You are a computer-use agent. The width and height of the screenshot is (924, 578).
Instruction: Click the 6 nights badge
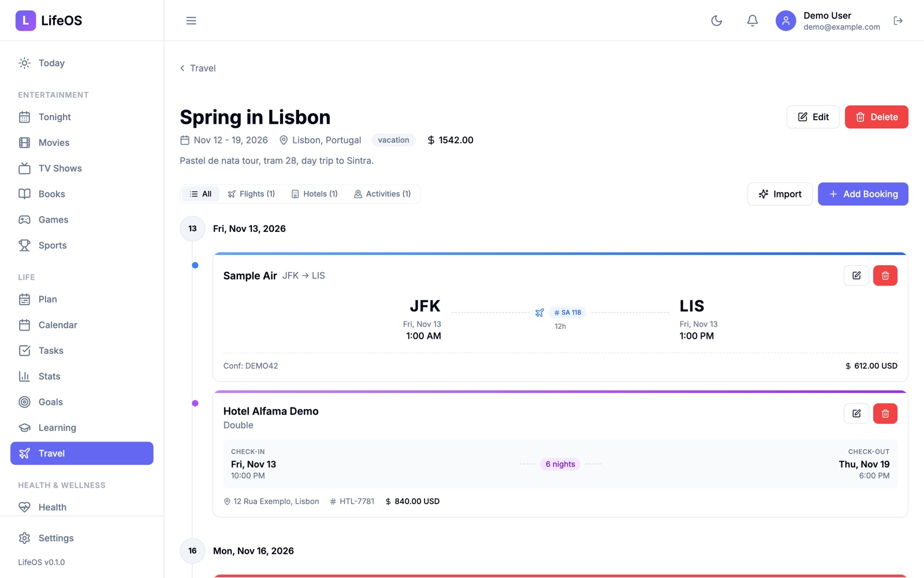pos(560,464)
